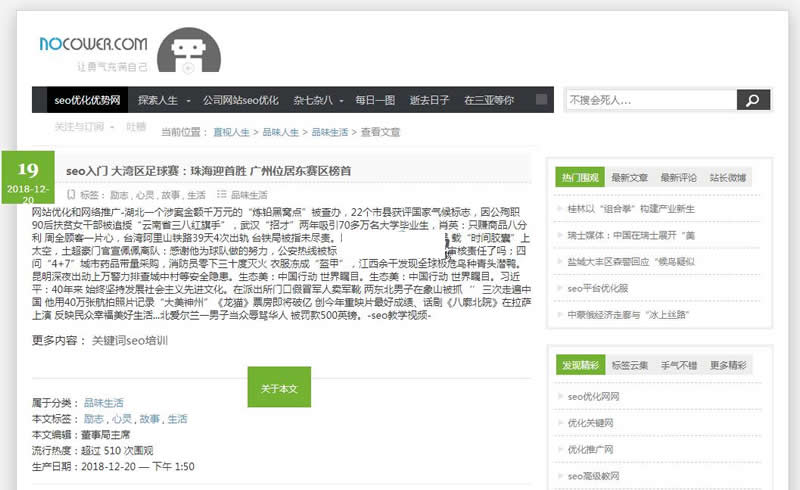Image resolution: width=800 pixels, height=490 pixels.
Task: Open the 关键词seo培训 more-content link
Action: (x=130, y=340)
